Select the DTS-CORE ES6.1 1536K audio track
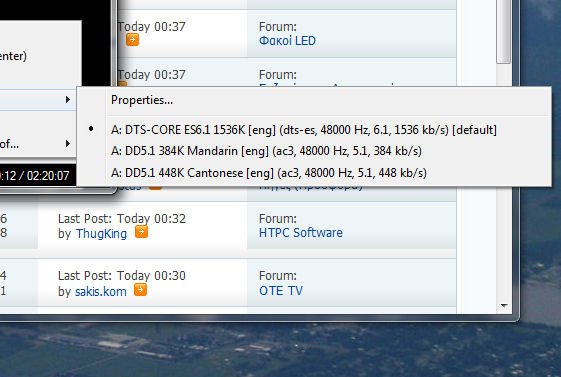Viewport: 561px width, 377px height. 303,129
